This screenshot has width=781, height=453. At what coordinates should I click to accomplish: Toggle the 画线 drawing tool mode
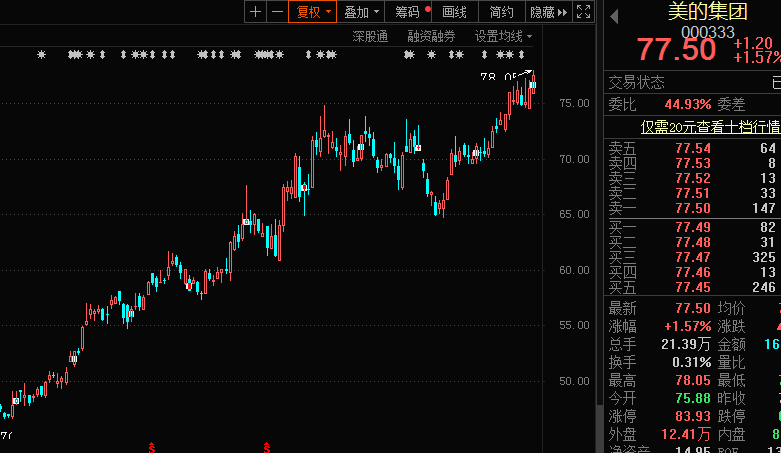pyautogui.click(x=455, y=12)
